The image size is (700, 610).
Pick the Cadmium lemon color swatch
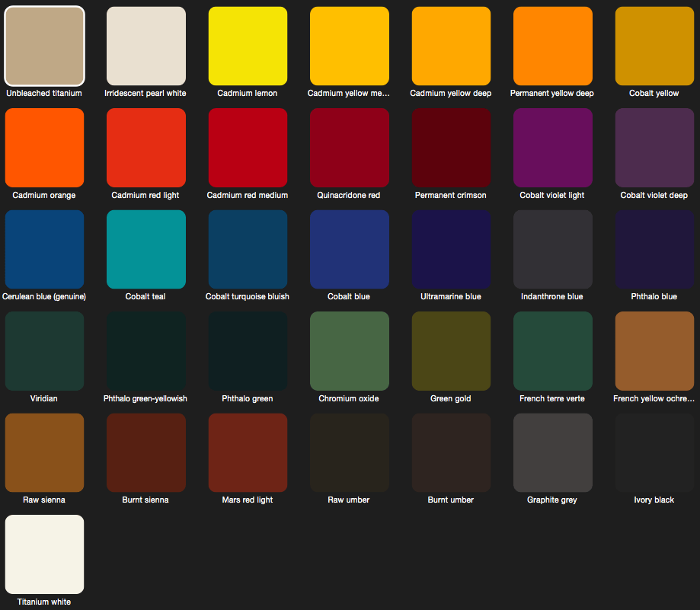(x=248, y=46)
